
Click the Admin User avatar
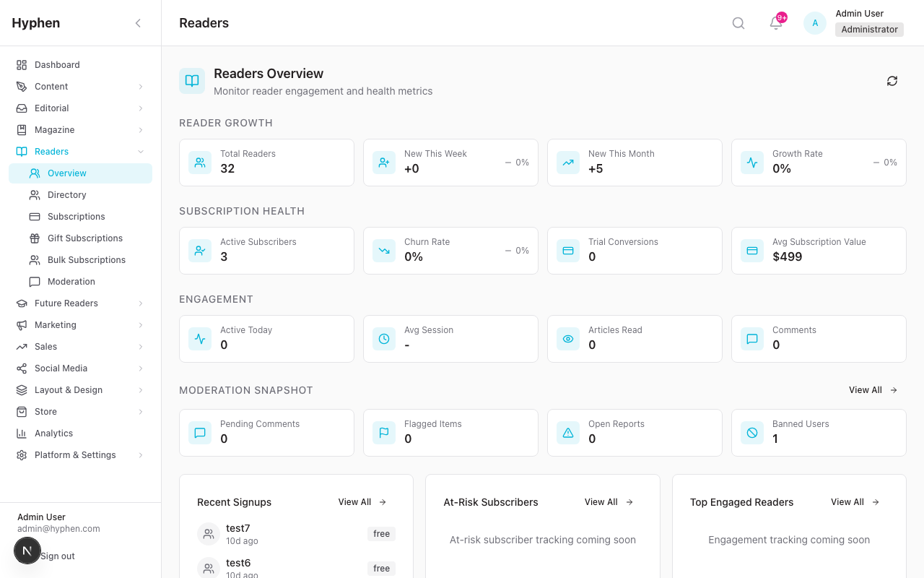coord(814,22)
